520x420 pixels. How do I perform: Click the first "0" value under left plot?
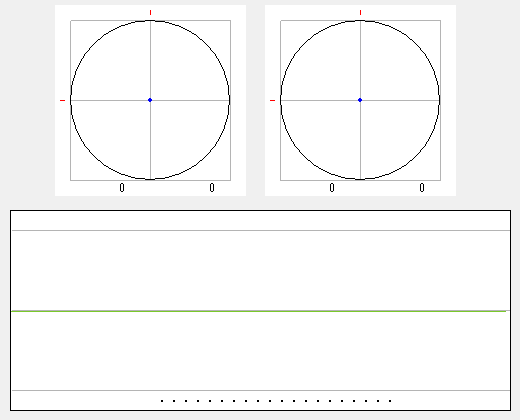[122, 188]
